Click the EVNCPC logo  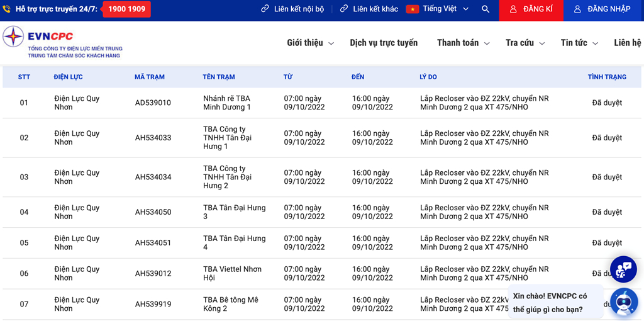(x=62, y=42)
